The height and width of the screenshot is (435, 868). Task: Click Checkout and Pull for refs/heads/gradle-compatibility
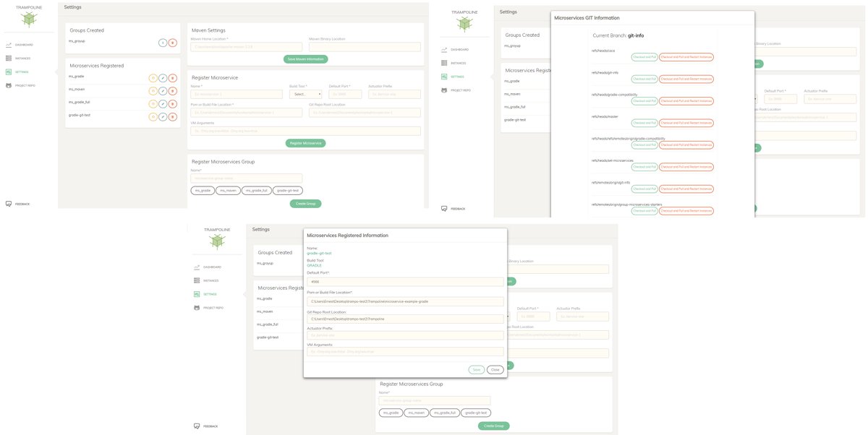click(x=644, y=101)
